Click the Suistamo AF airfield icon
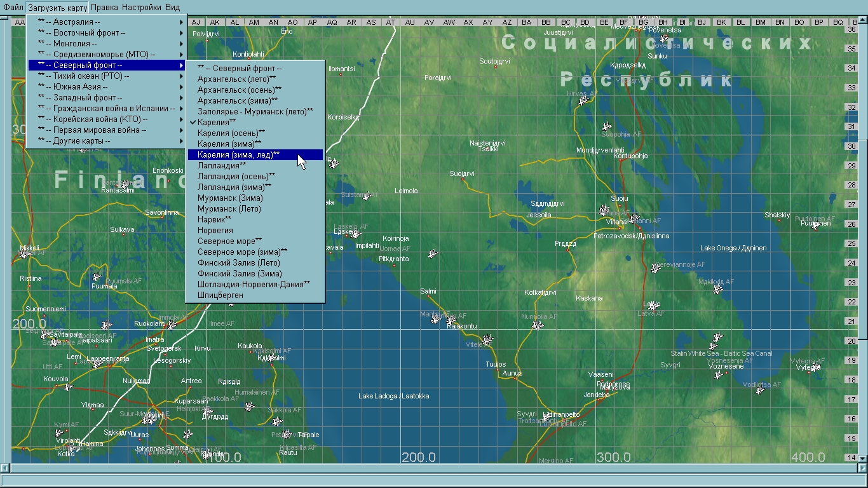The image size is (868, 488). [366, 196]
